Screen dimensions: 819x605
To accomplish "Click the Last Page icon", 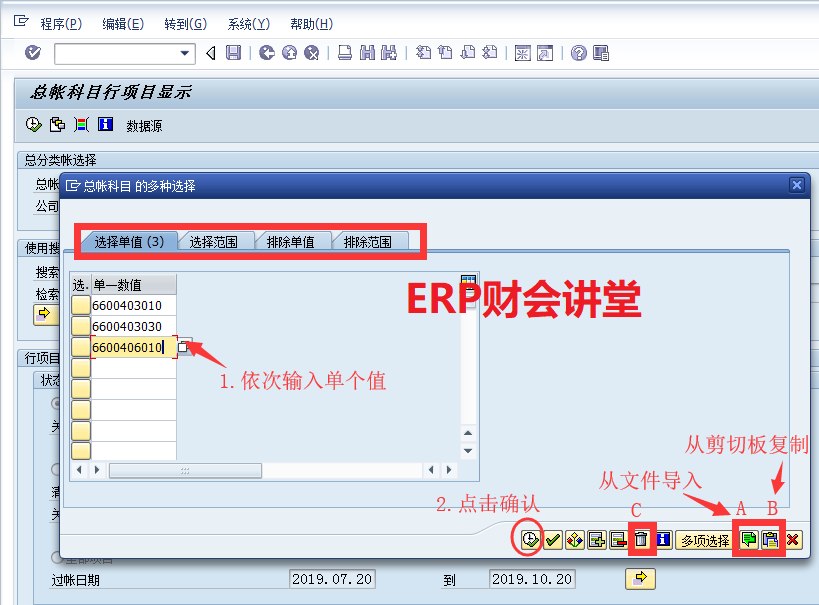I will pos(489,53).
